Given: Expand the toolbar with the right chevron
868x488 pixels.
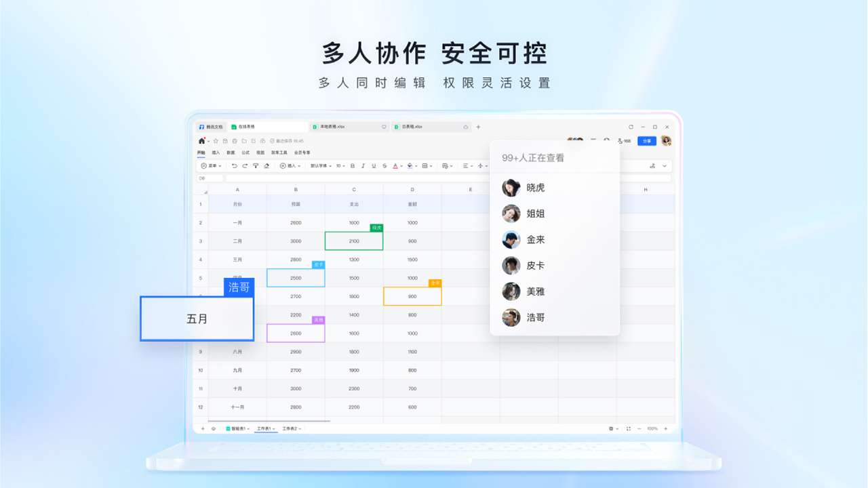Looking at the screenshot, I should pos(665,166).
